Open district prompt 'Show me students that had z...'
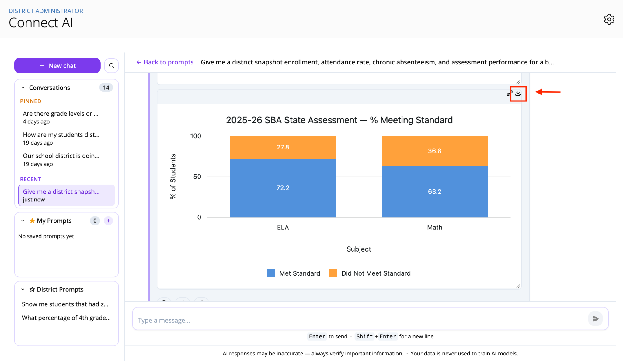Image resolution: width=623 pixels, height=364 pixels. tap(65, 304)
